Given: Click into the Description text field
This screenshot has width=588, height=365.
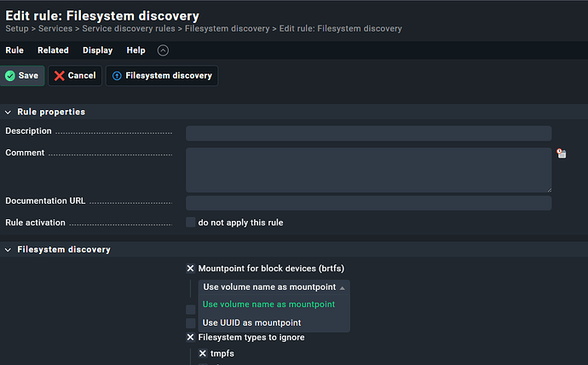Looking at the screenshot, I should click(368, 133).
